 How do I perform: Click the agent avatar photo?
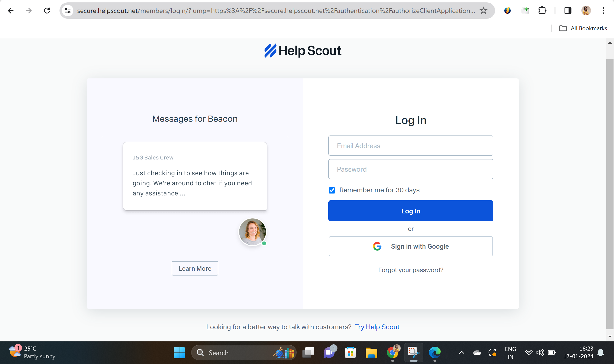point(252,232)
